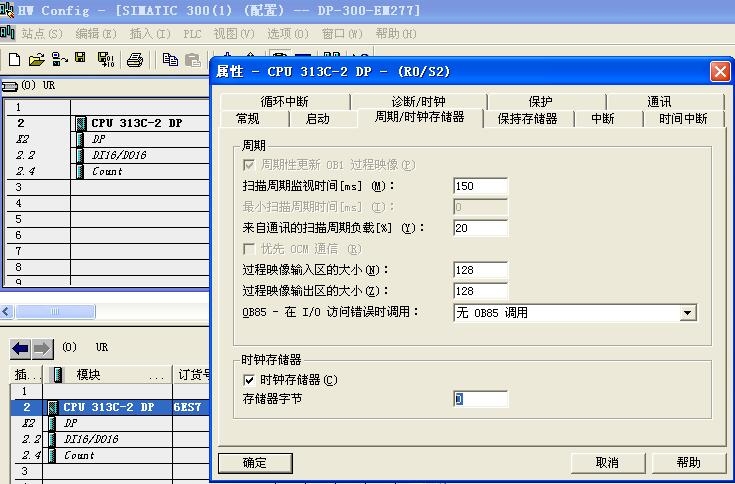This screenshot has width=735, height=484.
Task: Toggle the 优先 OCM 通信 checkbox
Action: pos(249,249)
